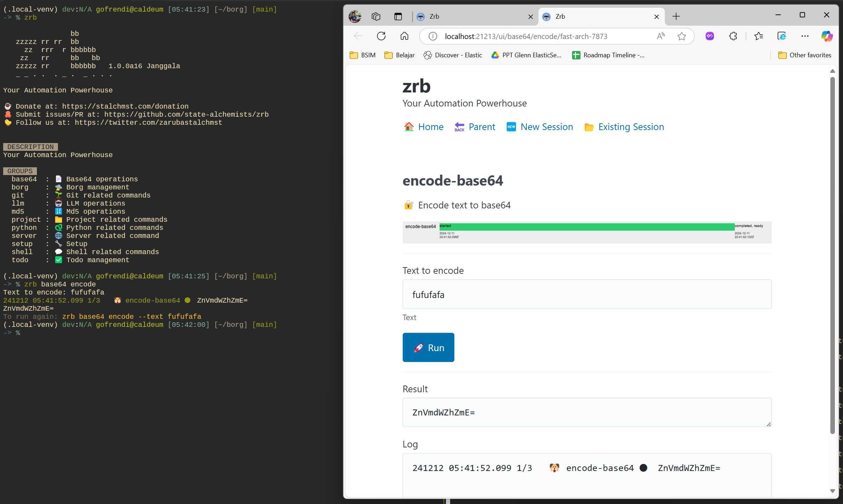Open Discover - Elastic bookmark
Screen dimensions: 843x504
[453, 55]
